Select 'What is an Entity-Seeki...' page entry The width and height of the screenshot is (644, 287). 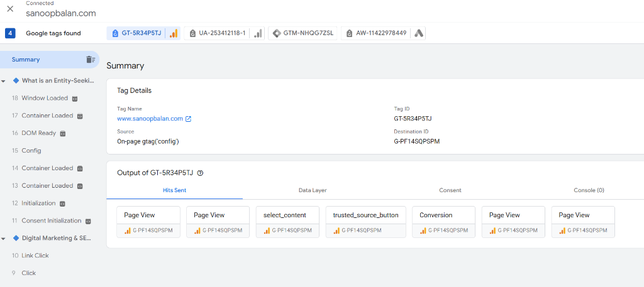coord(58,81)
